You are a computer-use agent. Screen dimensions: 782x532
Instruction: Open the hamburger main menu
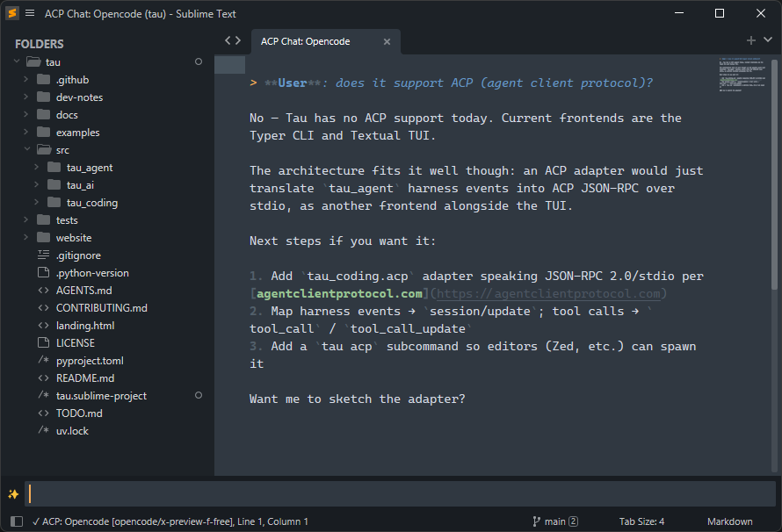(30, 13)
